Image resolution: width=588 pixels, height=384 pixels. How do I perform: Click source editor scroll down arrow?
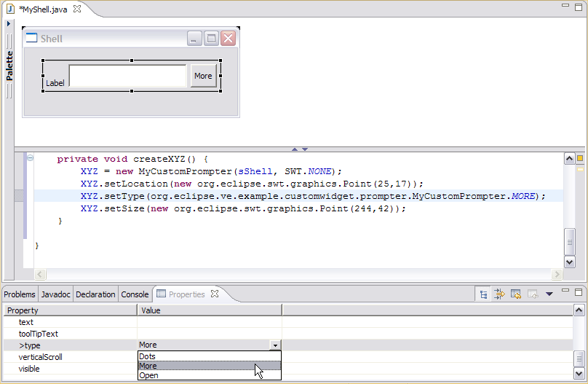pos(569,262)
